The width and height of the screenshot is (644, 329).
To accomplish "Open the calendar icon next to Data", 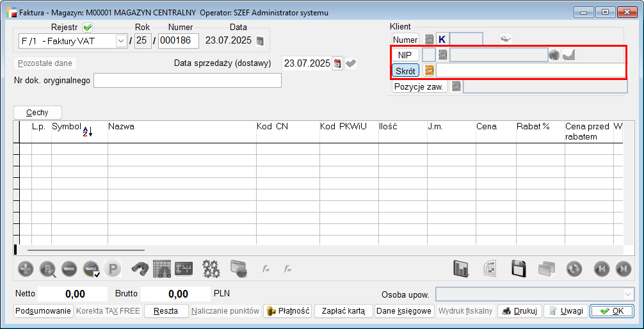I will 260,41.
